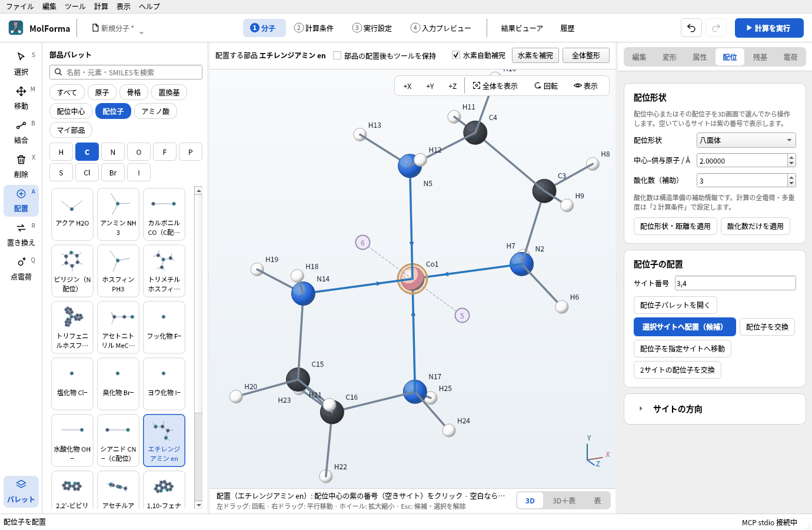The image size is (812, 530).
Task: Select element N in palette
Action: coord(113,152)
